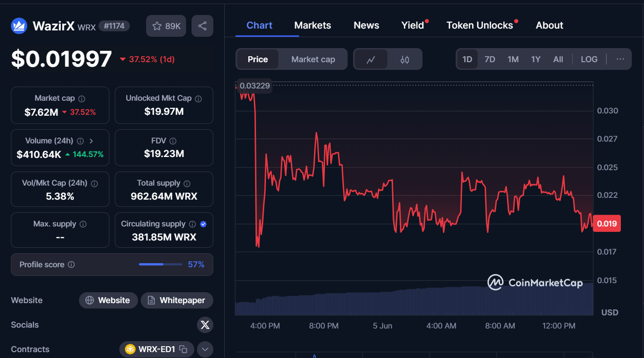Click the Circulating supply info icon
Image resolution: width=644 pixels, height=358 pixels.
(x=192, y=224)
